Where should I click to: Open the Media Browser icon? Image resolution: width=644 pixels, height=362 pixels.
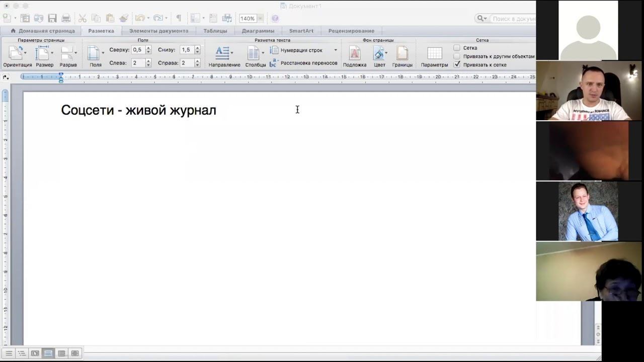point(227,18)
